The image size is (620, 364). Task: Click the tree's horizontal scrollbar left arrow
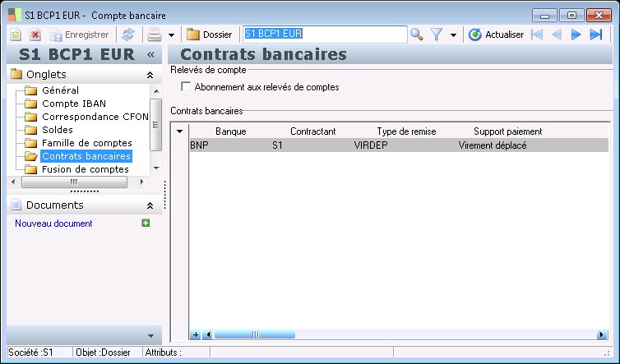click(13, 182)
